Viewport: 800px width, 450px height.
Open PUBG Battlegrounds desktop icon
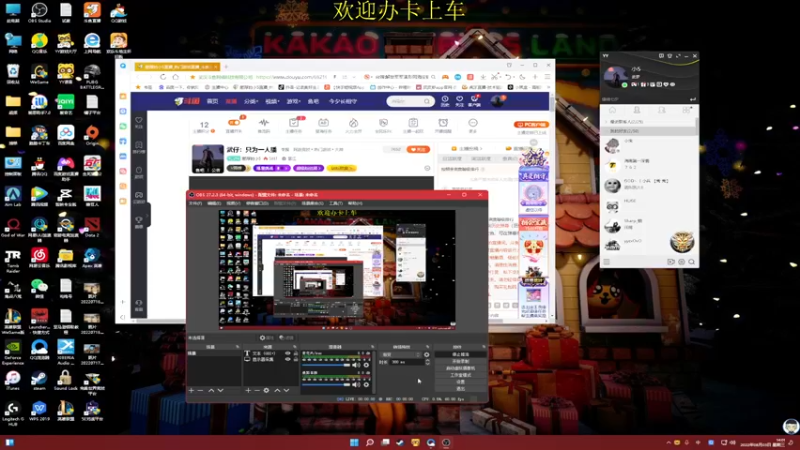pyautogui.click(x=92, y=76)
